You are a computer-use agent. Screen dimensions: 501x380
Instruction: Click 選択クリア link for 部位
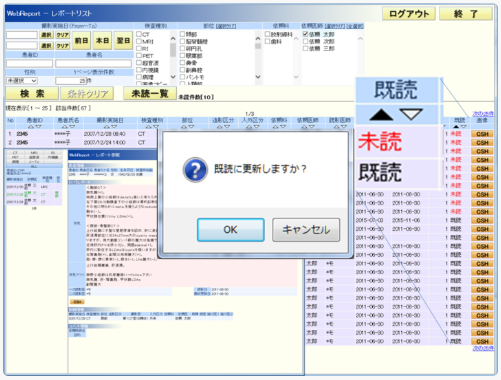226,26
